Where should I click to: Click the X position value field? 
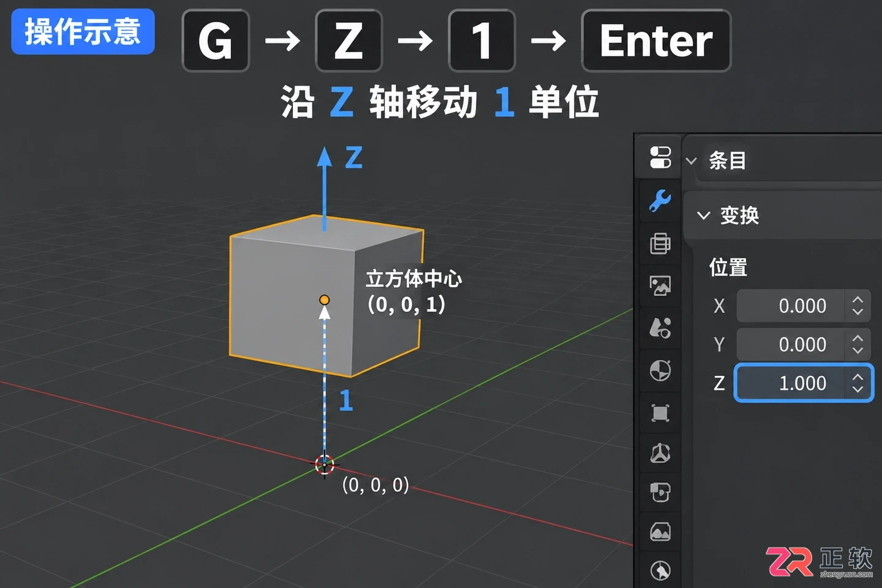tap(804, 306)
